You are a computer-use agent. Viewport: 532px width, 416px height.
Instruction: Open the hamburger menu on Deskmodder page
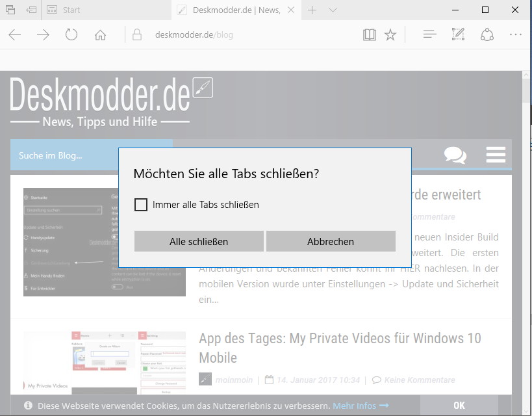coord(496,155)
